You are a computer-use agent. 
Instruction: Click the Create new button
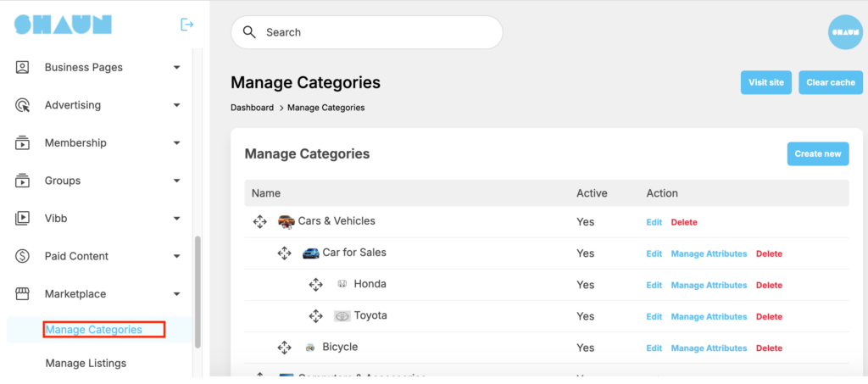point(817,153)
